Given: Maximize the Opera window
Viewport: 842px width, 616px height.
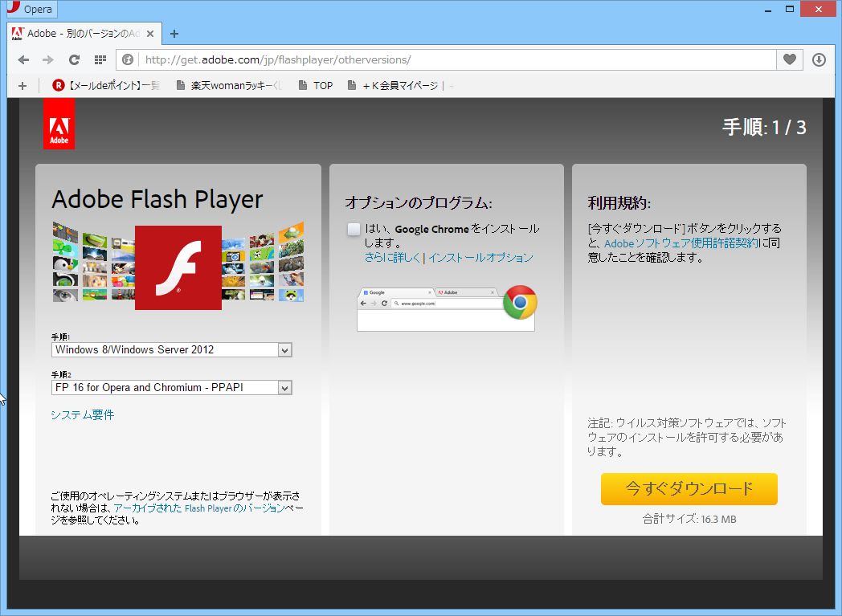Looking at the screenshot, I should pos(789,9).
